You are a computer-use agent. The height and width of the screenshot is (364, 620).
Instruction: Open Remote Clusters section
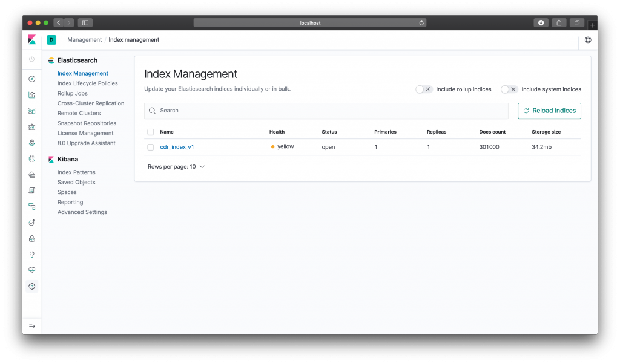pos(79,113)
